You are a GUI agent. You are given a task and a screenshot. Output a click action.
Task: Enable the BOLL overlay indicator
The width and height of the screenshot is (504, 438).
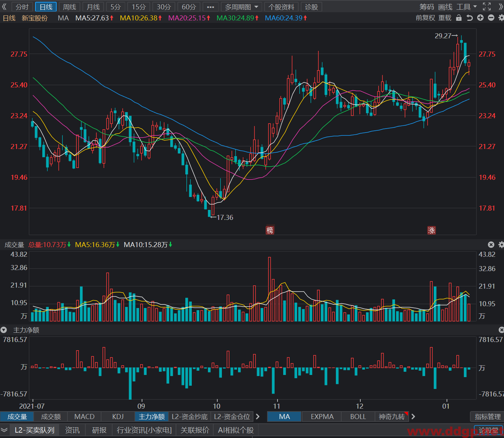pos(358,417)
